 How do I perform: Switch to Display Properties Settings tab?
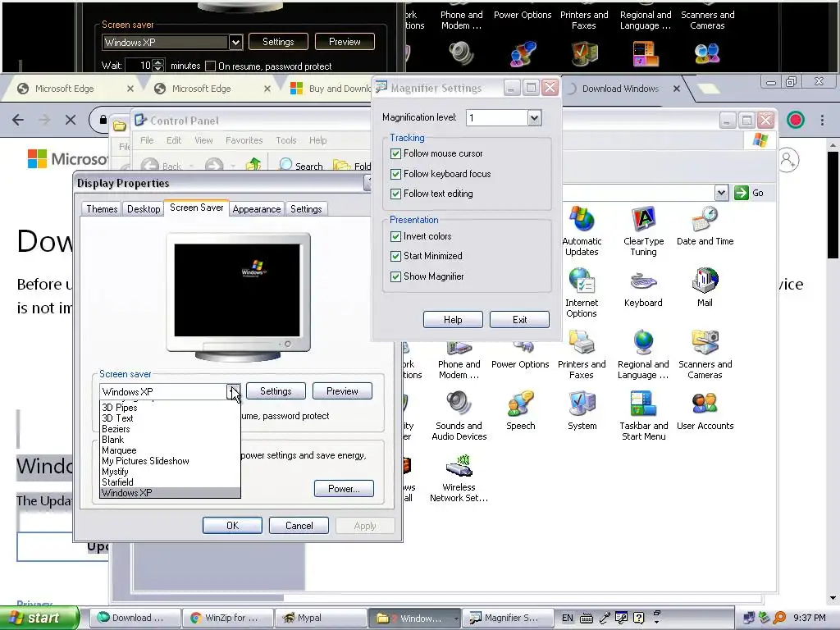pos(306,209)
